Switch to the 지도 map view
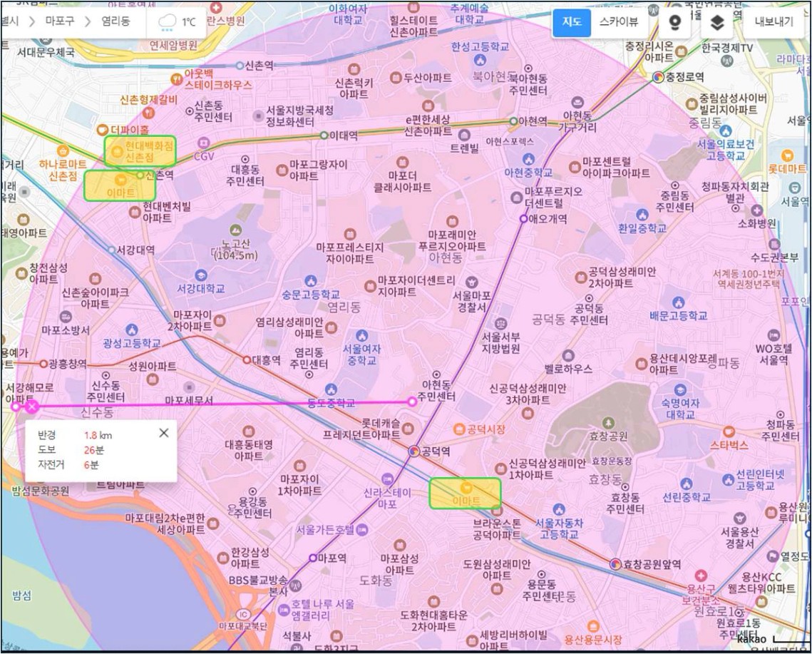This screenshot has width=812, height=654. [572, 22]
